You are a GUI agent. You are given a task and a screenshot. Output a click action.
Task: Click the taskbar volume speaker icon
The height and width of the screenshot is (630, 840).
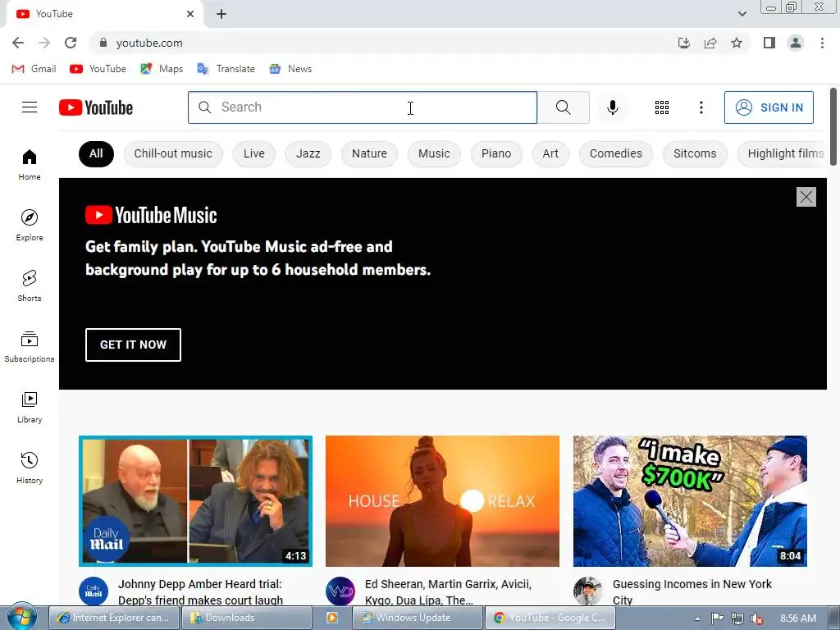[x=757, y=619]
